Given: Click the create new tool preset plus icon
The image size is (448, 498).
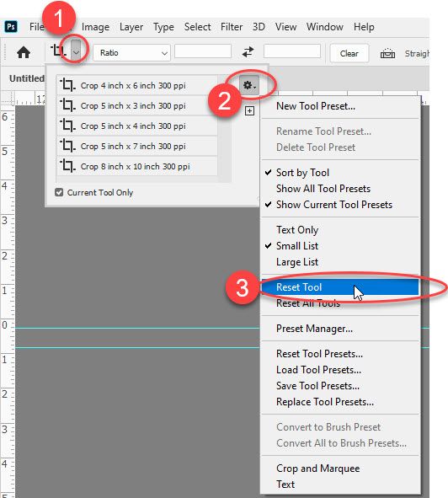Looking at the screenshot, I should click(x=249, y=111).
